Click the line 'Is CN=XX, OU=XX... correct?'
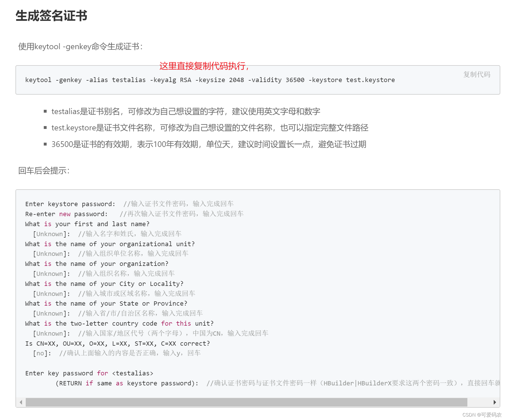Screen dimensions: 506x420 pos(118,343)
